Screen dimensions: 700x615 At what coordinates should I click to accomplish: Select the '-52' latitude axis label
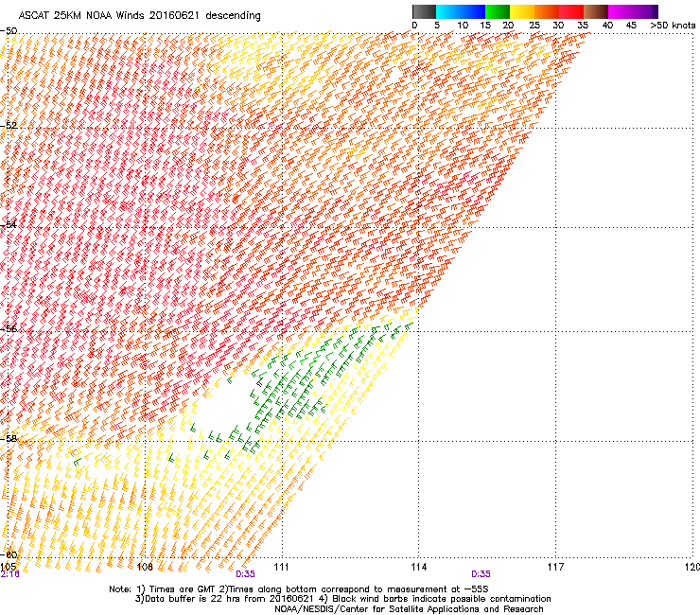pos(9,126)
